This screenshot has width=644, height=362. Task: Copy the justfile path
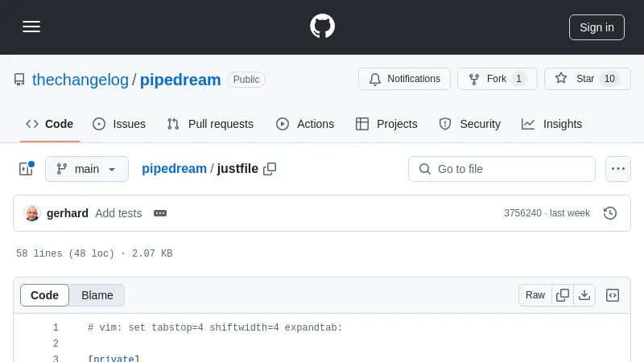point(270,169)
